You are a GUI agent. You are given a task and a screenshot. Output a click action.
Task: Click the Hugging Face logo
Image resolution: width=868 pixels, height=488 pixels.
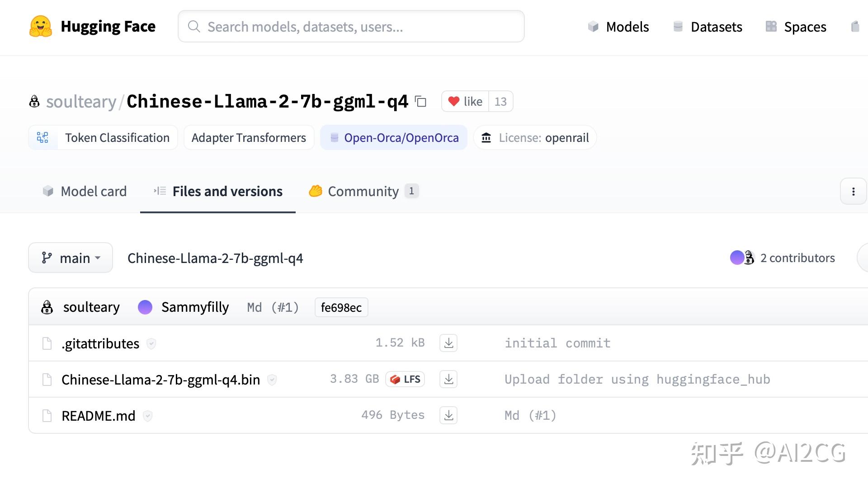[41, 27]
